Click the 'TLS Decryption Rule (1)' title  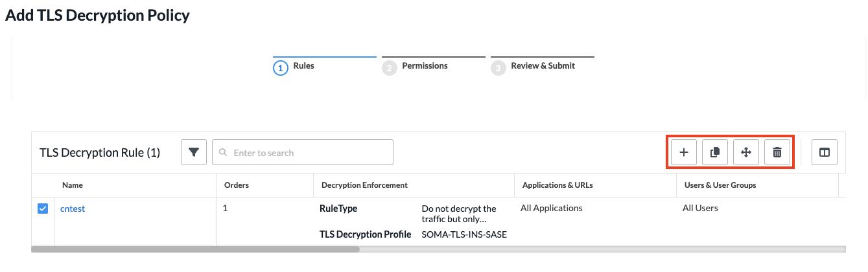click(100, 153)
